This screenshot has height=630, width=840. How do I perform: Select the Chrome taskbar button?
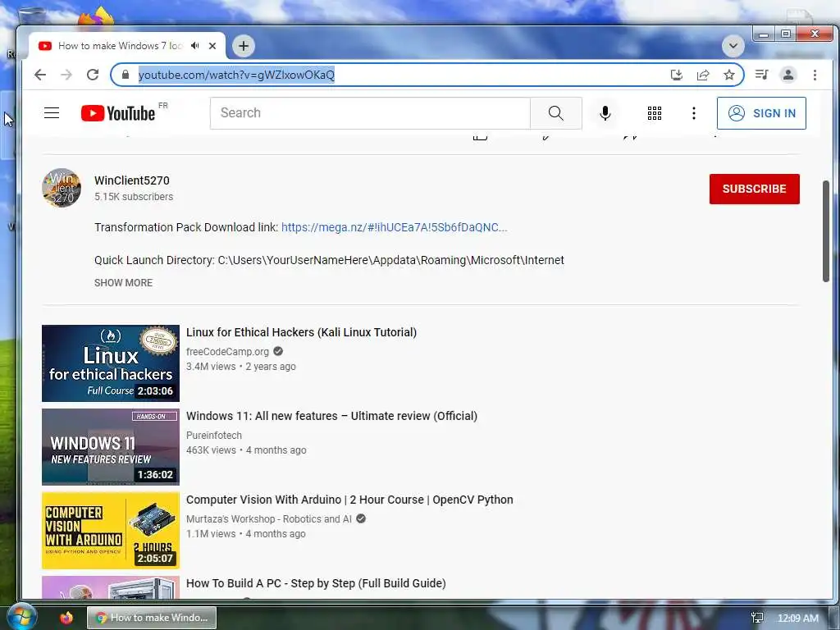click(152, 618)
